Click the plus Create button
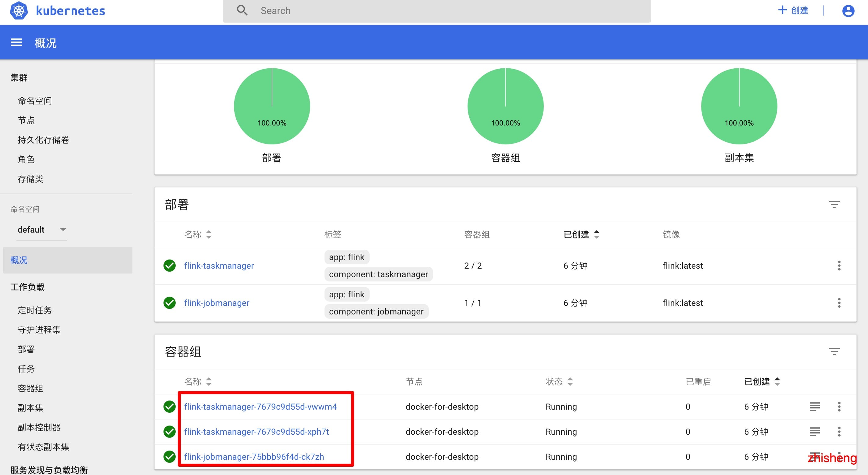 tap(793, 10)
